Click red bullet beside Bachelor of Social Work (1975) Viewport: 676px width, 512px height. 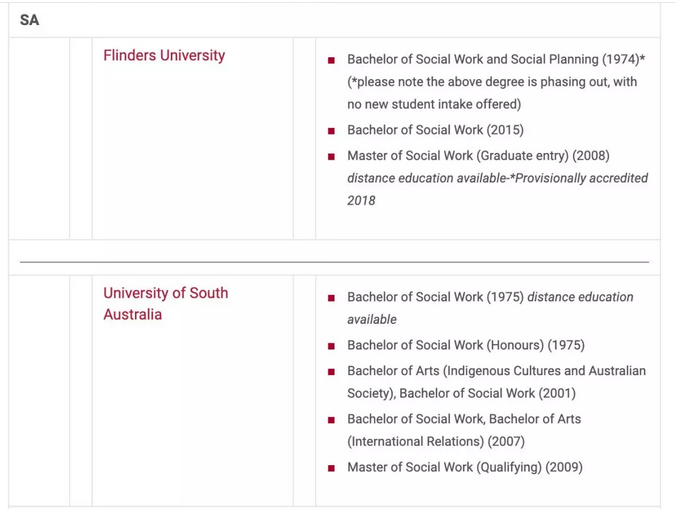[331, 298]
